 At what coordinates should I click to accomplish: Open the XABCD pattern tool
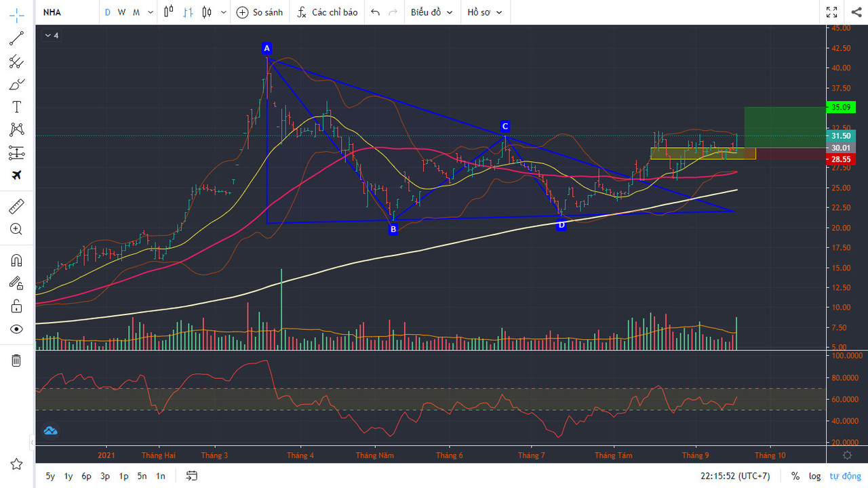click(x=16, y=129)
